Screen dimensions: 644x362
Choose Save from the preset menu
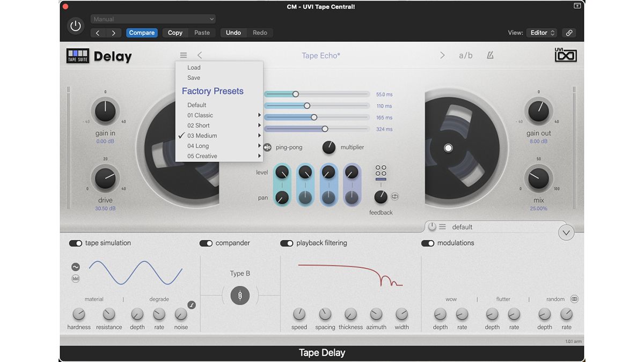tap(193, 77)
